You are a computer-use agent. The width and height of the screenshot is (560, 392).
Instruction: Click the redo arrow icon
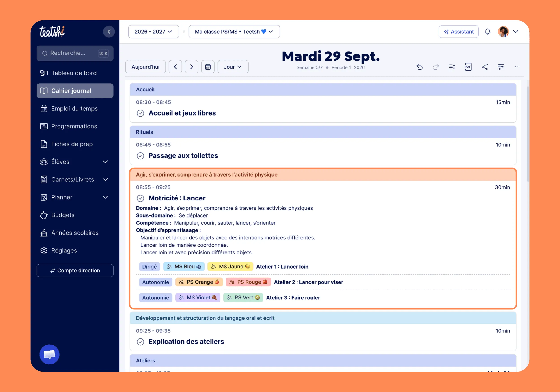click(x=436, y=67)
